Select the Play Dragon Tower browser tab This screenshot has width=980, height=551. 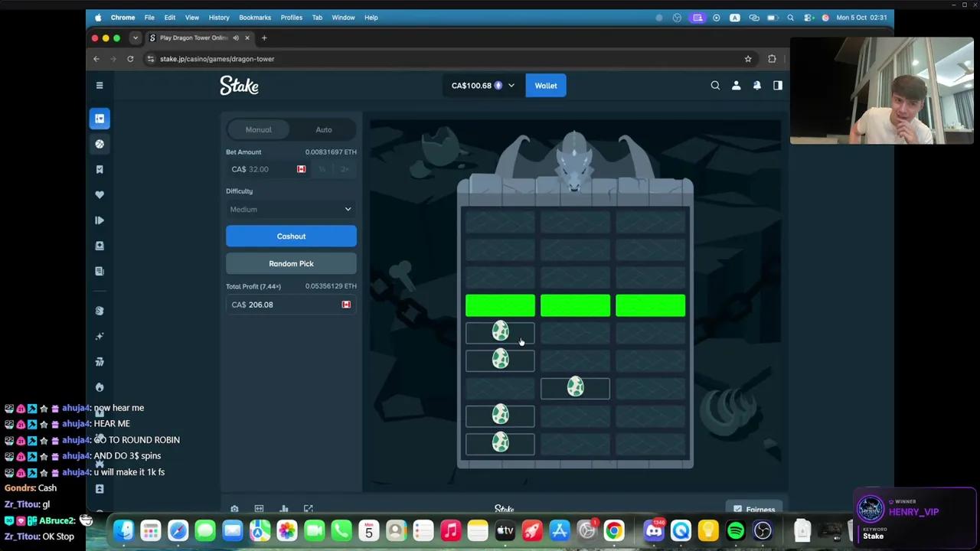199,37
